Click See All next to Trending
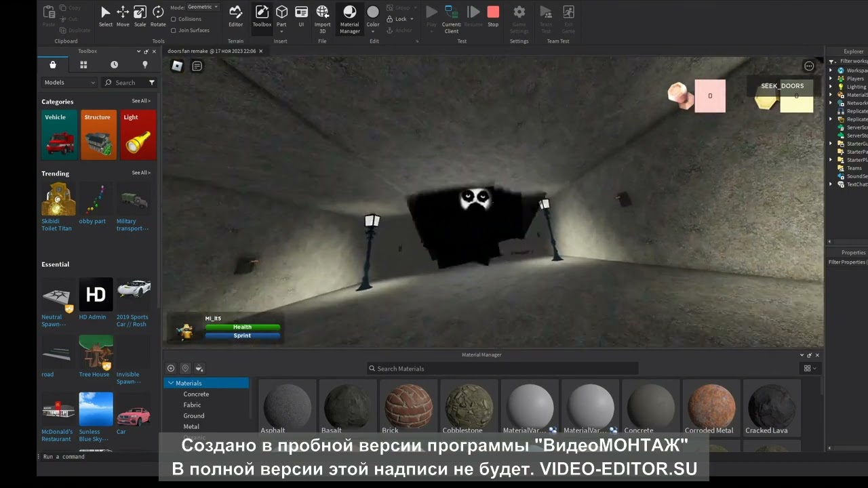 click(141, 173)
